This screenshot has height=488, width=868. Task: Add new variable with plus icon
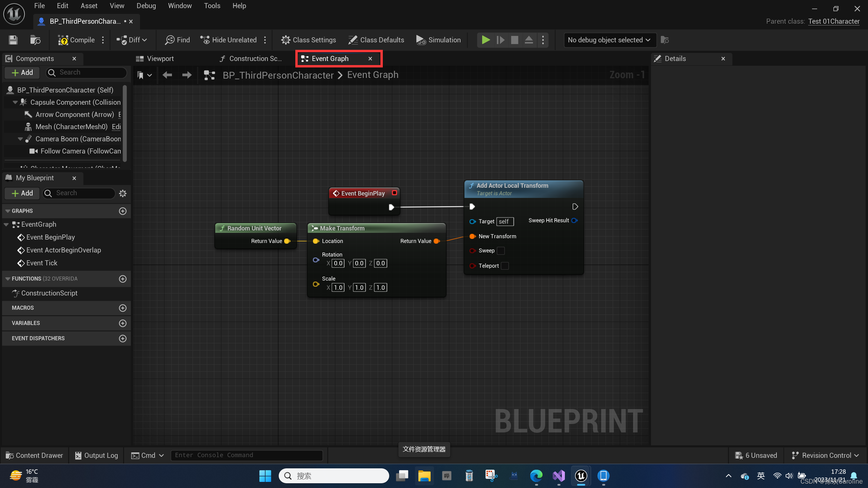point(123,323)
